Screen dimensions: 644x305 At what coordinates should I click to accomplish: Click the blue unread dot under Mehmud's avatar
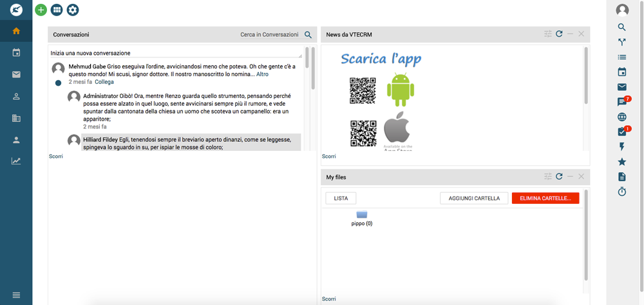[59, 83]
